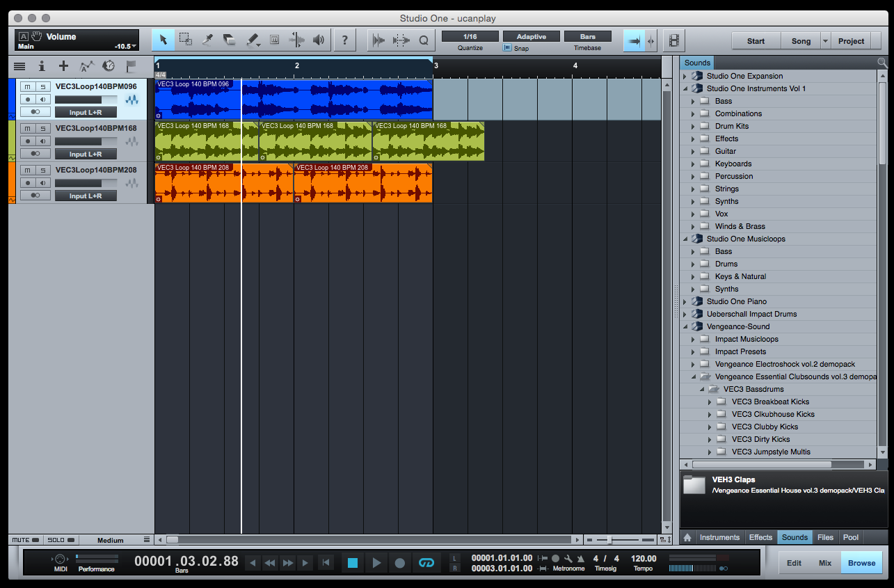The image size is (894, 588).
Task: Mute the VEC3Loop140BPM096 track
Action: (x=27, y=86)
